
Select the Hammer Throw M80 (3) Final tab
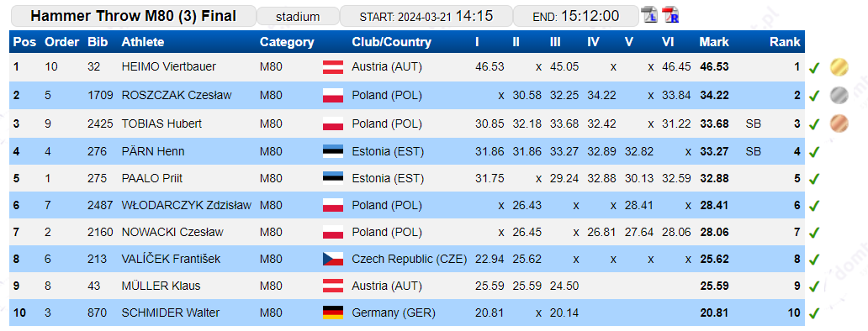(x=134, y=16)
